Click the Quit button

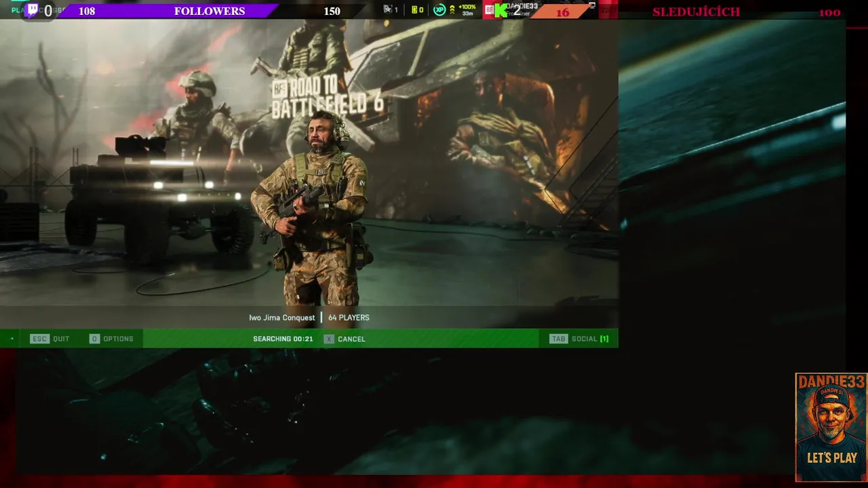(x=50, y=339)
